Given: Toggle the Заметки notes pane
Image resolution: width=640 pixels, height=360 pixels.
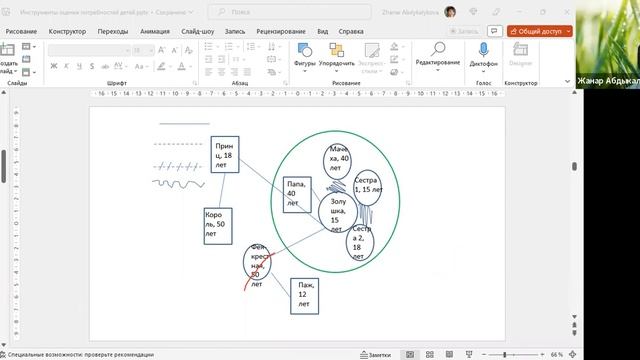Looking at the screenshot, I should [376, 355].
